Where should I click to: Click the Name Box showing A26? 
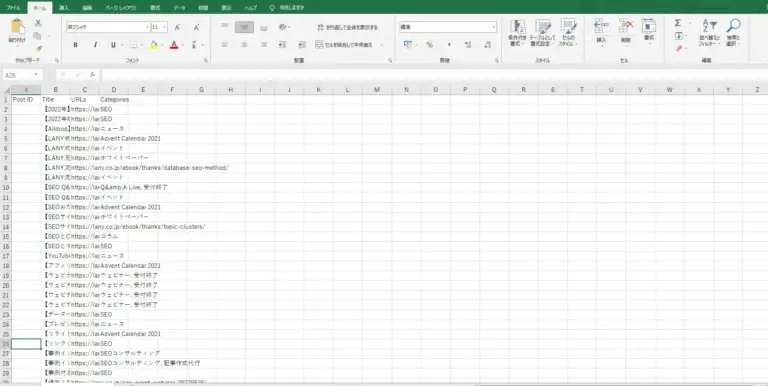pyautogui.click(x=22, y=75)
